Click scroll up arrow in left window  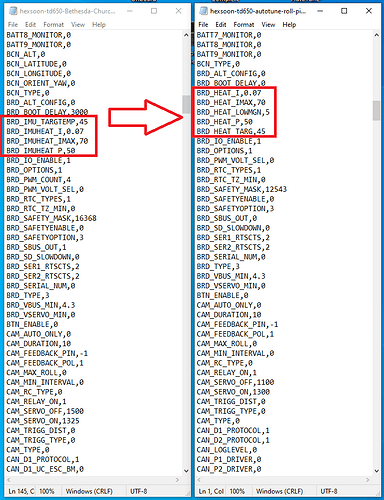point(186,35)
